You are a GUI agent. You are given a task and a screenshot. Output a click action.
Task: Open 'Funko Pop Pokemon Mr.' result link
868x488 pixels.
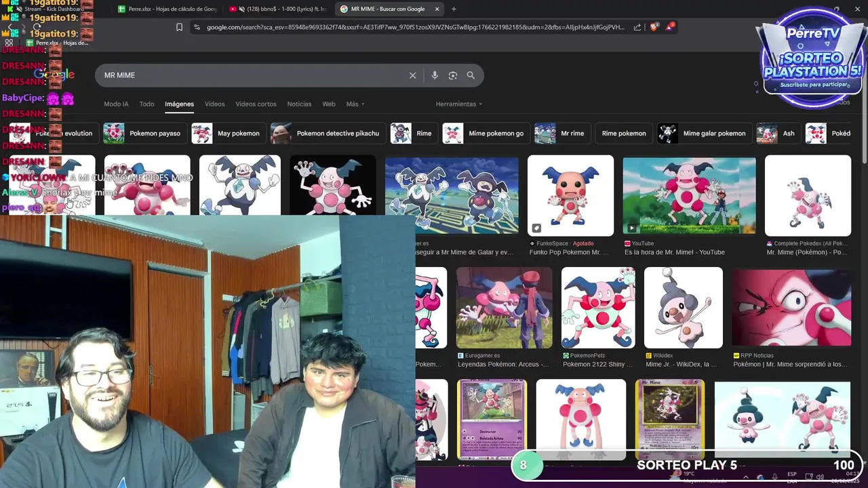click(x=569, y=252)
